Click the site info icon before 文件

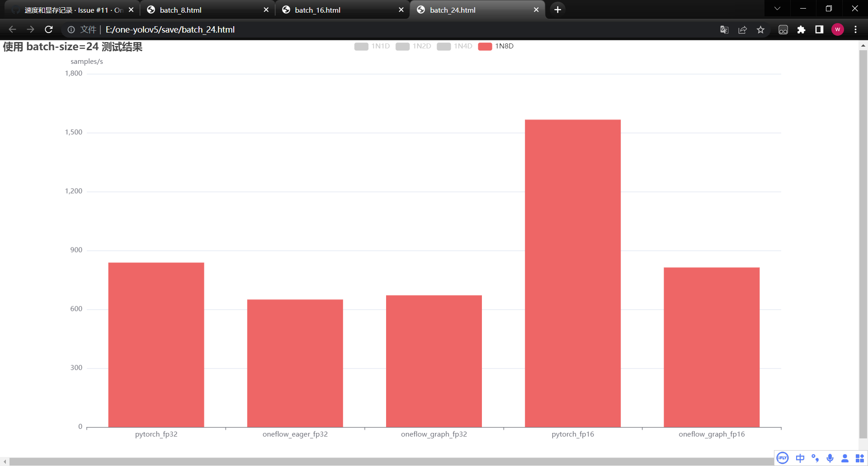tap(71, 29)
